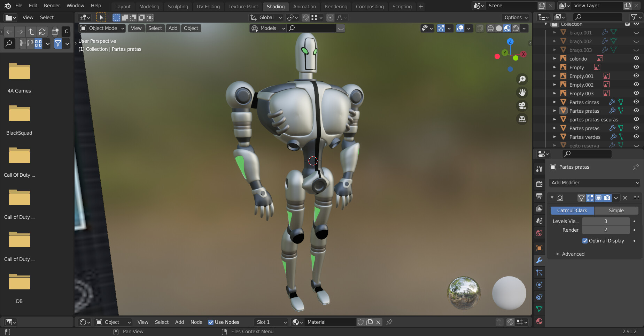Select the Modifier Properties wrench tab

[539, 260]
